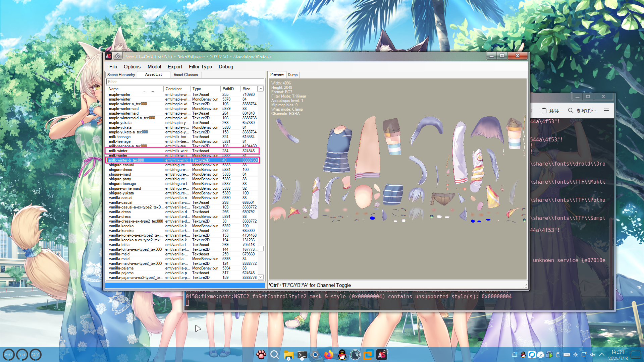Sort assets by the Name column header

pyautogui.click(x=135, y=89)
